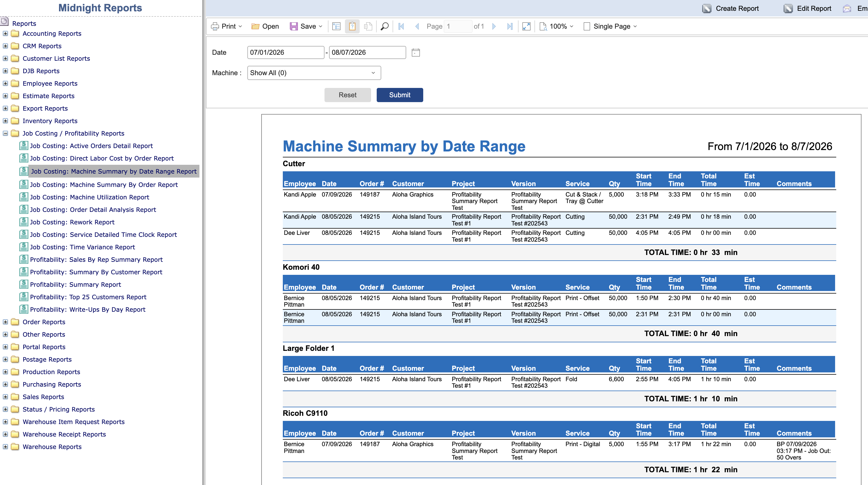
Task: Open the Single Page view mode dropdown
Action: 635,26
